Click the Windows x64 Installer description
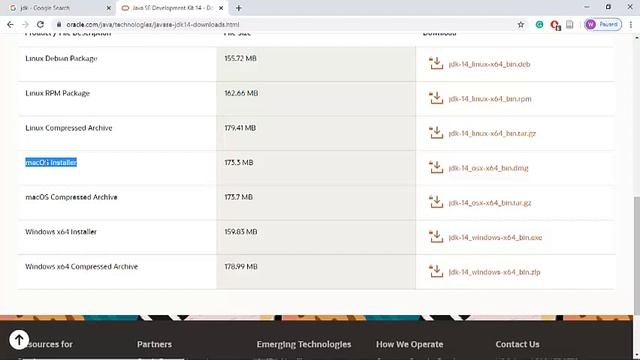Screen dimensions: 640x360 [x=61, y=232]
